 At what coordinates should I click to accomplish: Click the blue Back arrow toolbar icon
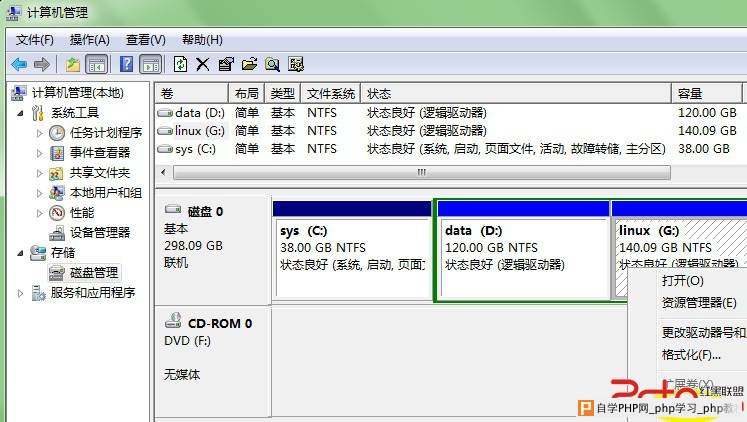pos(19,64)
